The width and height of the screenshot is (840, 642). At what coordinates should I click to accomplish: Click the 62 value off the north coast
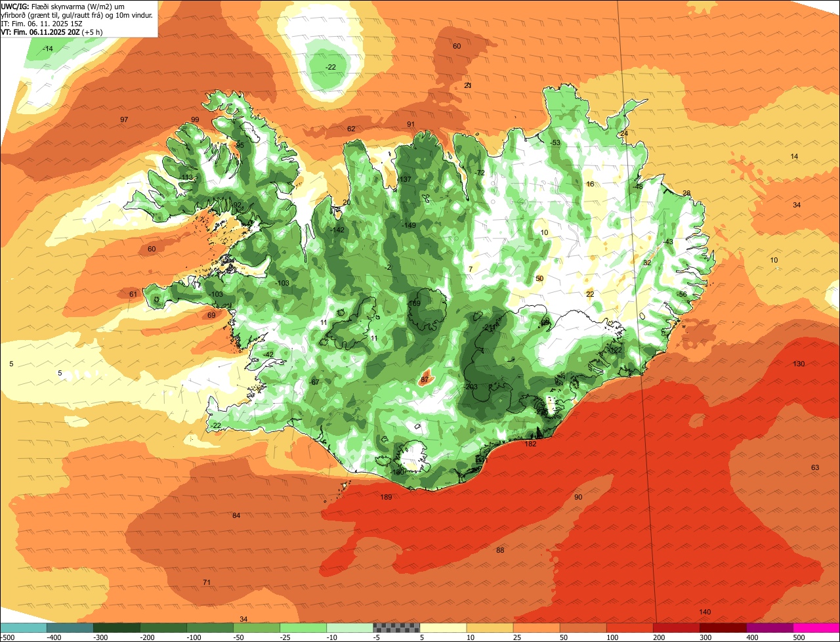tap(351, 129)
